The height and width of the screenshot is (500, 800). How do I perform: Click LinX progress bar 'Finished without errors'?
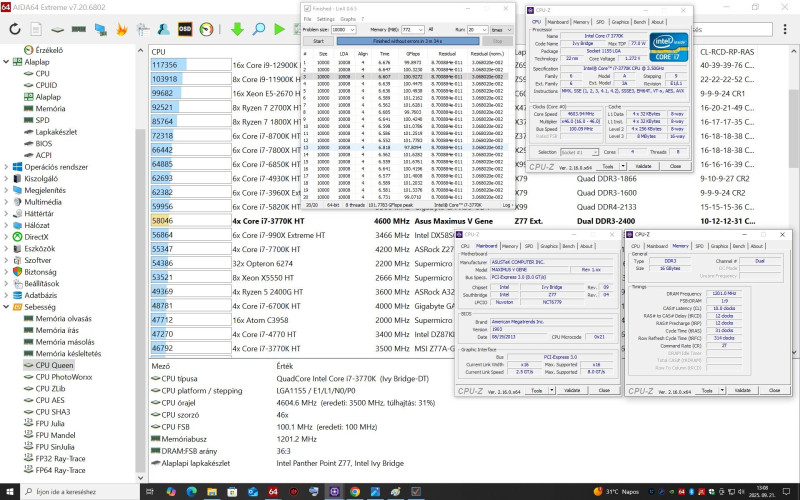(x=408, y=41)
